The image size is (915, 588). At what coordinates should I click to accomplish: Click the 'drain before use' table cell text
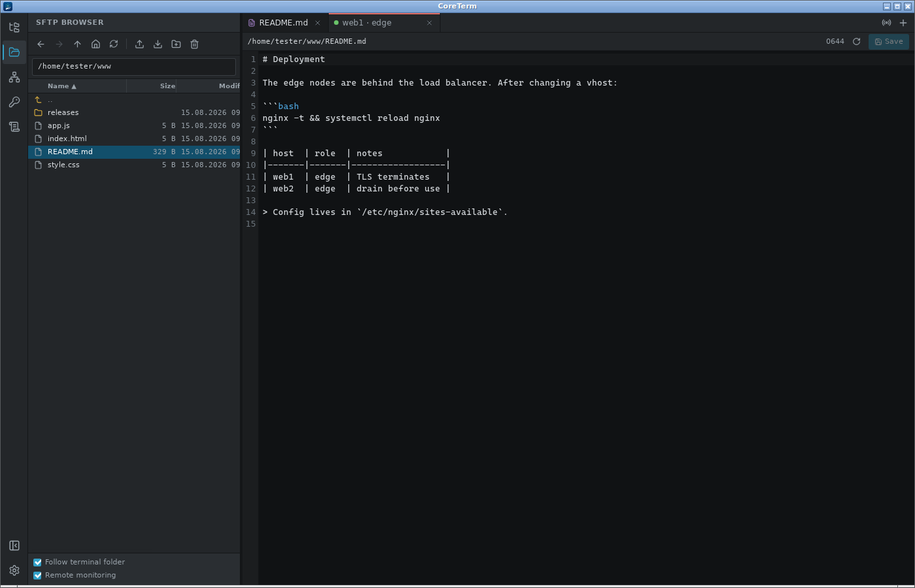pyautogui.click(x=398, y=189)
